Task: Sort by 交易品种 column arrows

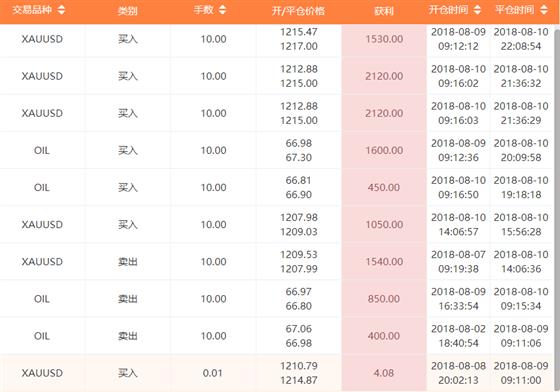Action: (x=61, y=10)
